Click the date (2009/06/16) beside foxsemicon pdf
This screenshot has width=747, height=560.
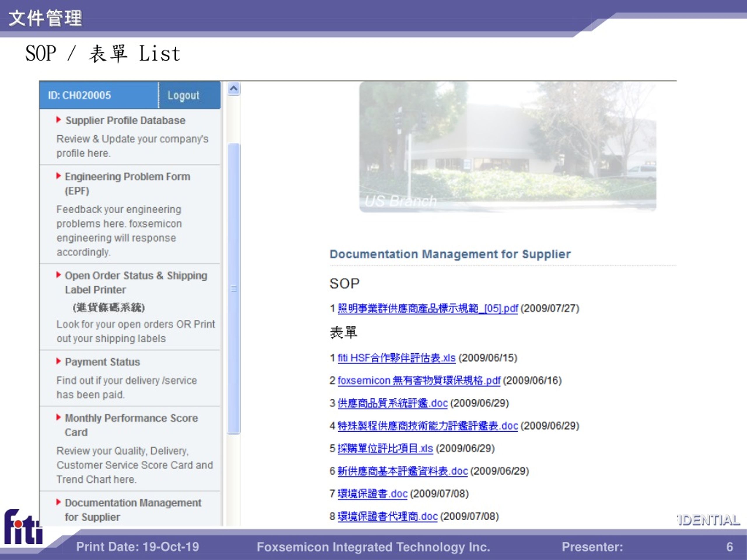click(532, 380)
